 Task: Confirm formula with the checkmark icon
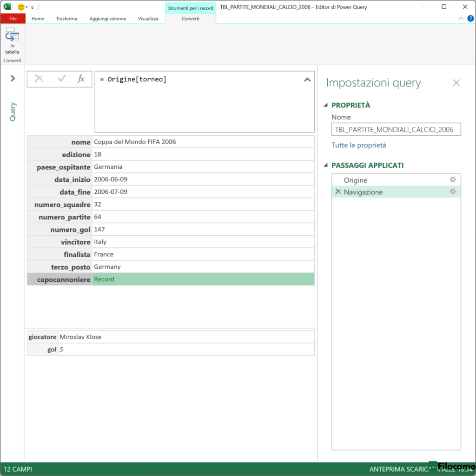click(x=62, y=79)
